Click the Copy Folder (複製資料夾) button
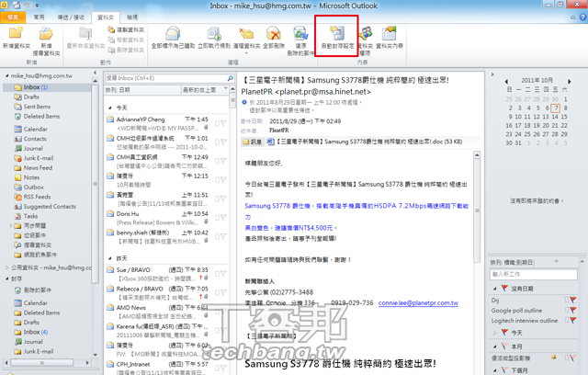 pos(126,29)
